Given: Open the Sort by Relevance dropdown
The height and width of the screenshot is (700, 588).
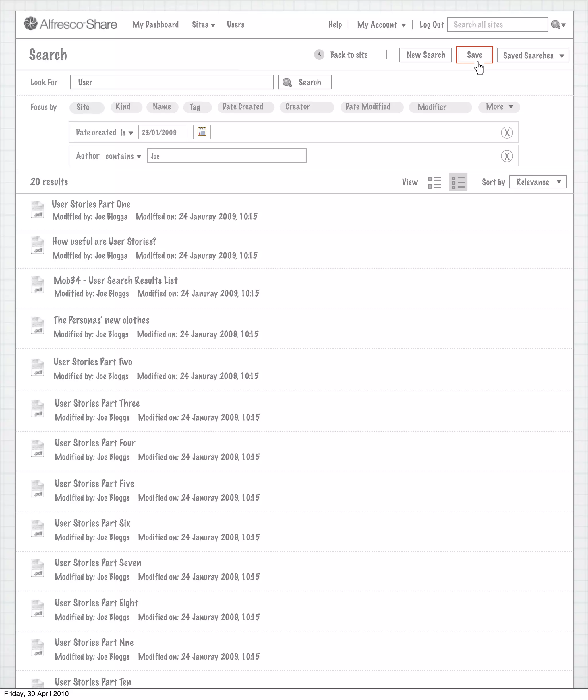Looking at the screenshot, I should [x=538, y=182].
